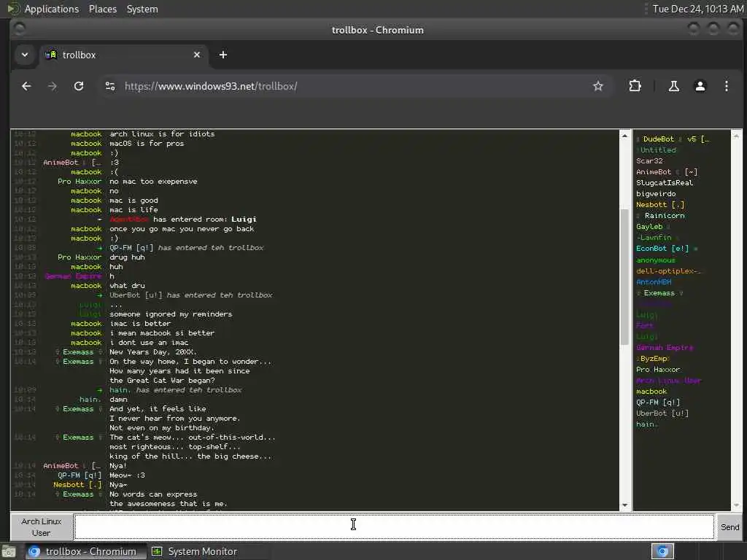The image size is (747, 560).
Task: Click the user list scrollbar down arrow
Action: click(737, 505)
